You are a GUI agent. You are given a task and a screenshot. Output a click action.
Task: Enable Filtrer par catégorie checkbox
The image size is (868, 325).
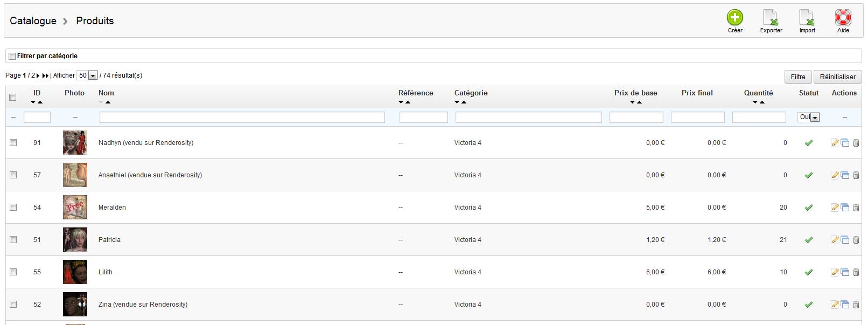[x=12, y=56]
